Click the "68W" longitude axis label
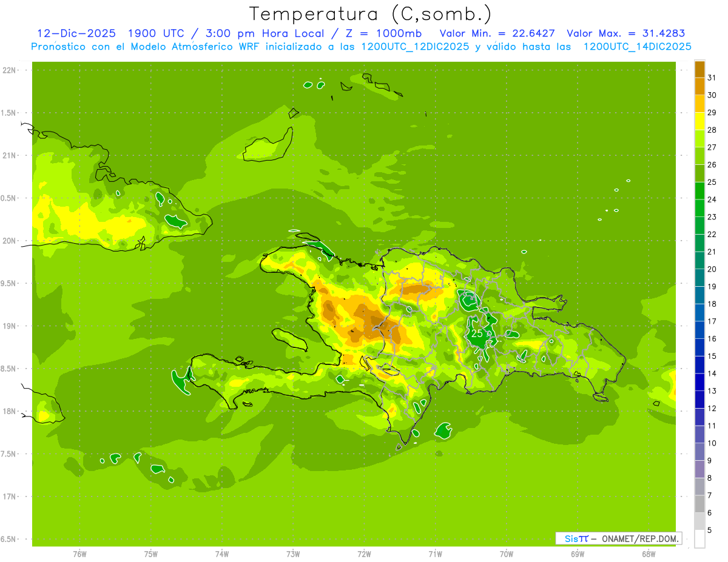 (x=649, y=554)
